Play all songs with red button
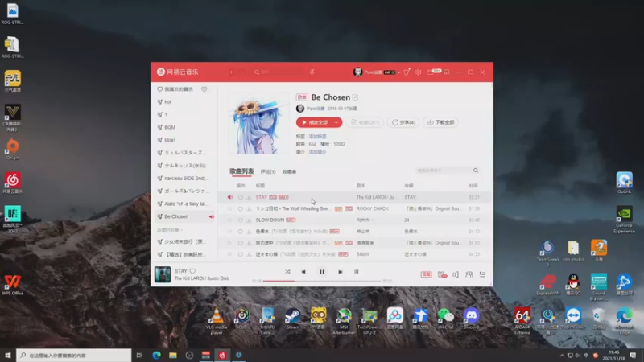The height and width of the screenshot is (362, 644). (x=315, y=122)
